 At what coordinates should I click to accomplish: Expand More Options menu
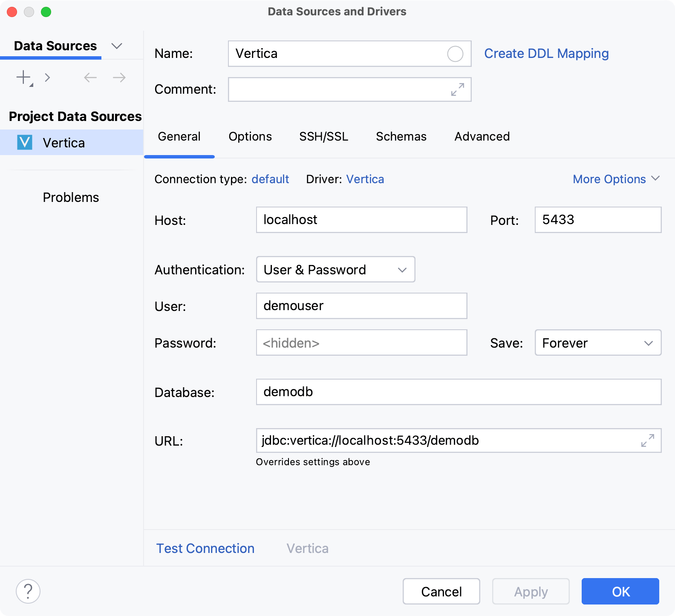pos(616,179)
